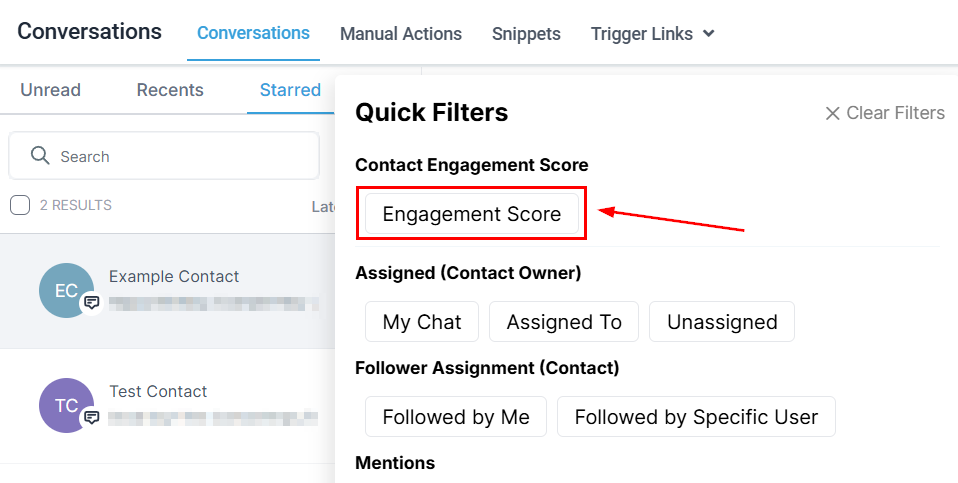The image size is (958, 483).
Task: Select the Starred tab
Action: click(x=290, y=90)
